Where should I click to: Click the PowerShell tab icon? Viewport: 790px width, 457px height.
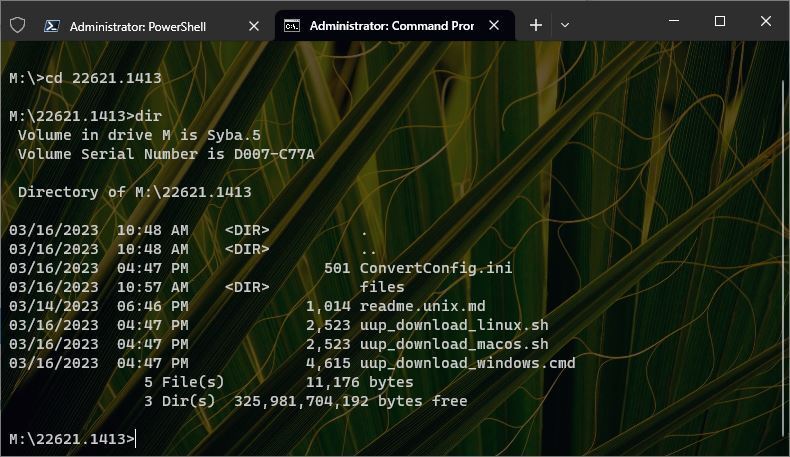click(x=52, y=26)
